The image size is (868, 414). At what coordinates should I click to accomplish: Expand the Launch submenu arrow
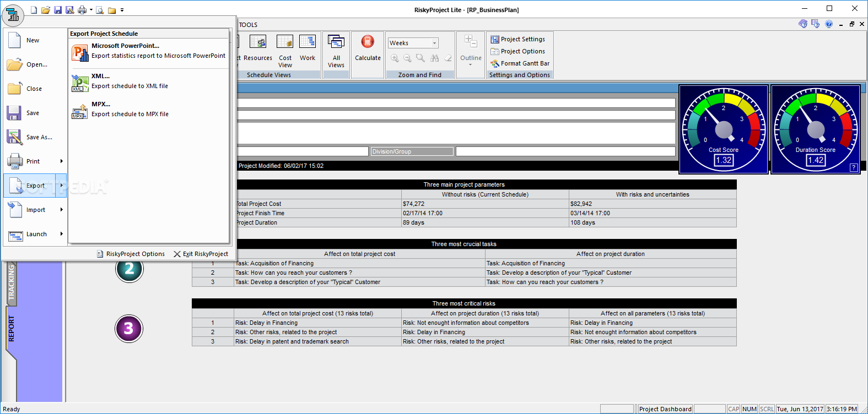[x=61, y=234]
